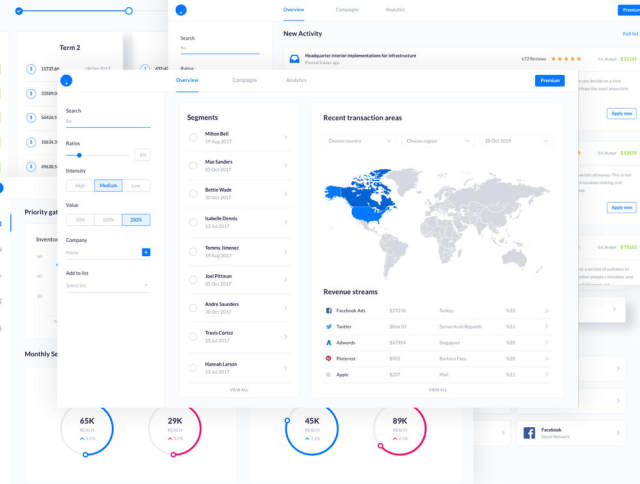
Task: Select the Isabelle Dennis segment circle
Action: click(193, 222)
